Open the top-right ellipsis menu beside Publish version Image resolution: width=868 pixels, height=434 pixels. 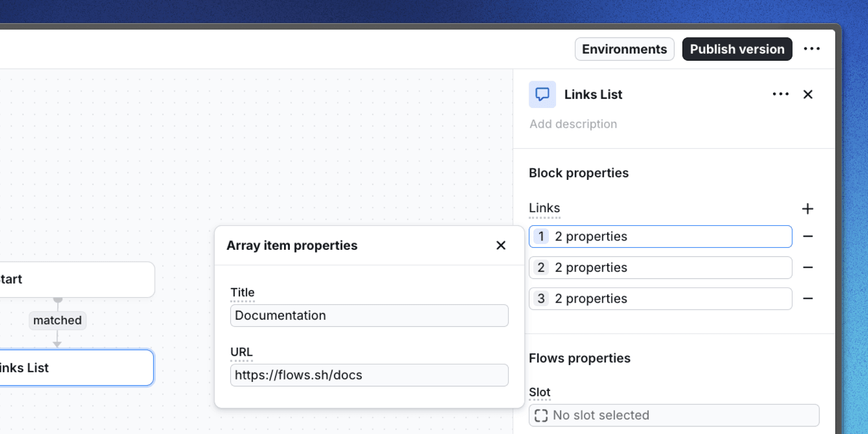[x=812, y=49]
